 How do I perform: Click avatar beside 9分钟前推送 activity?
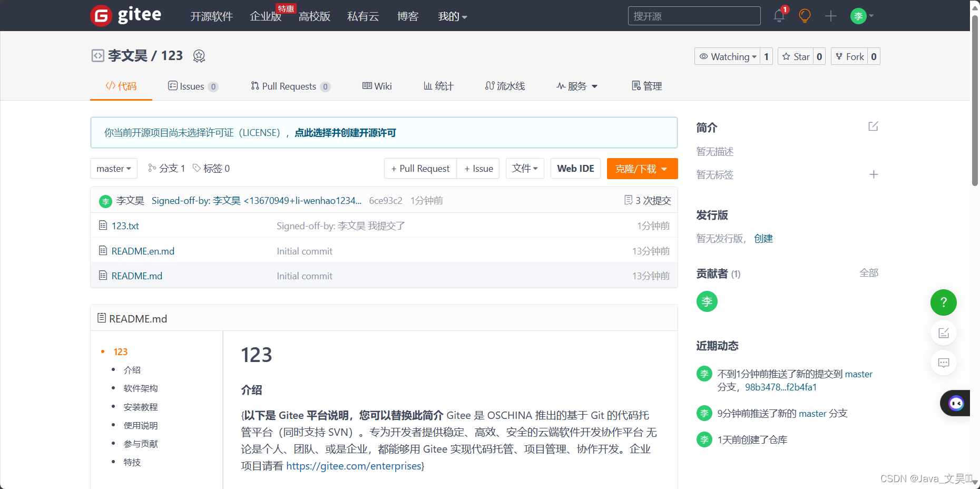click(x=704, y=413)
